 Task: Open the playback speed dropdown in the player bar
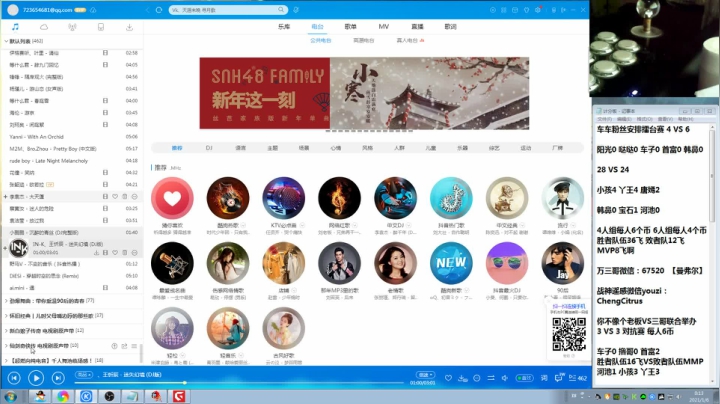pos(425,375)
